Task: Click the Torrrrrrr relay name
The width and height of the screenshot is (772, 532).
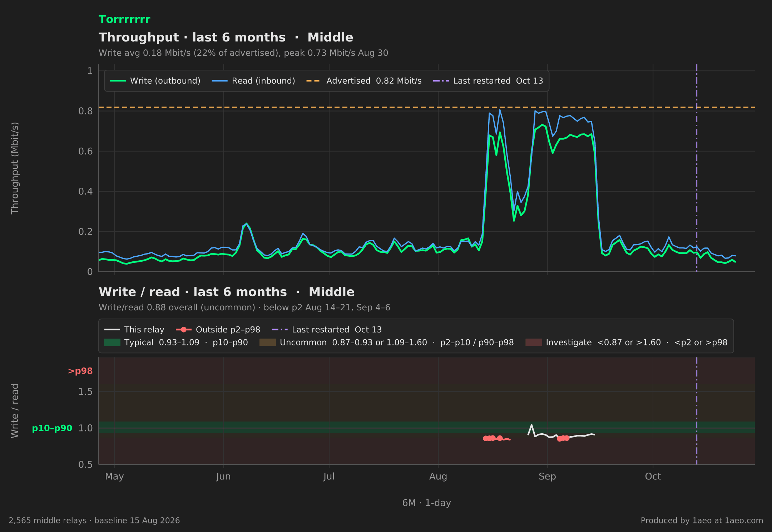Action: [124, 19]
